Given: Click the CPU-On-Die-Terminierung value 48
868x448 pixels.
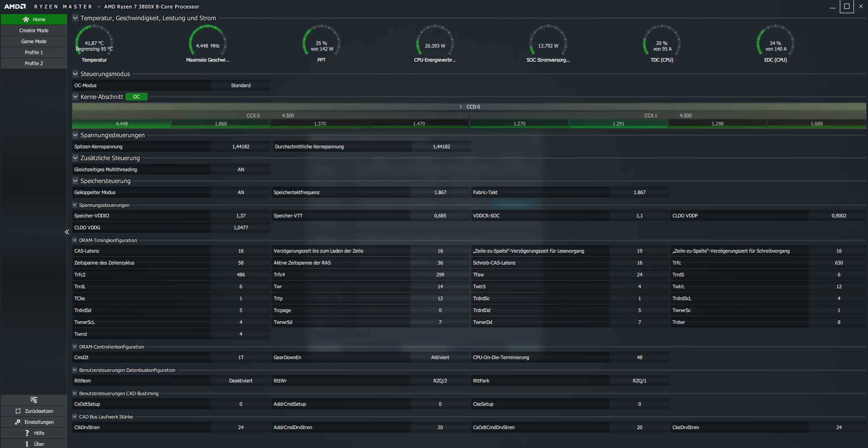Looking at the screenshot, I should click(639, 357).
